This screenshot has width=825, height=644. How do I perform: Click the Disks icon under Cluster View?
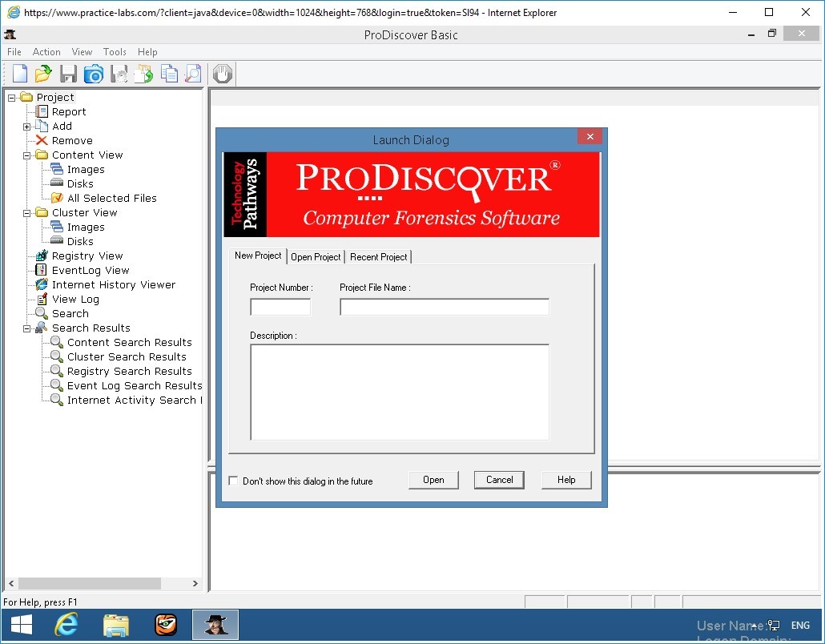pyautogui.click(x=57, y=241)
